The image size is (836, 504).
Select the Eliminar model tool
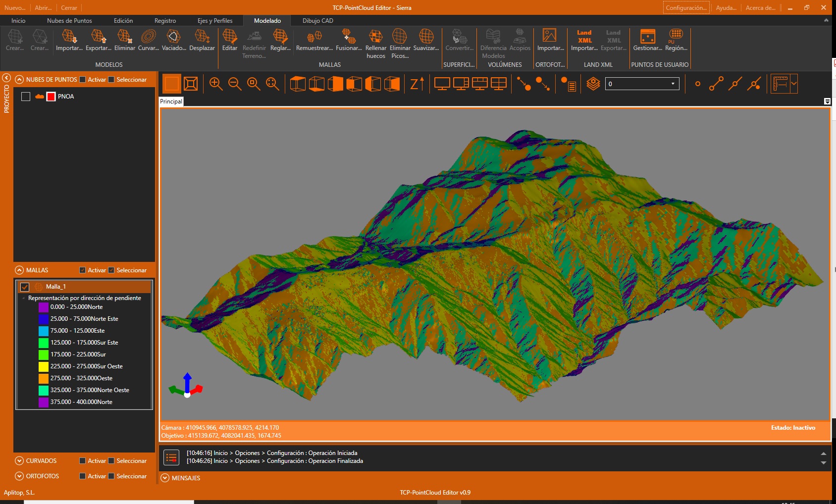coord(124,40)
